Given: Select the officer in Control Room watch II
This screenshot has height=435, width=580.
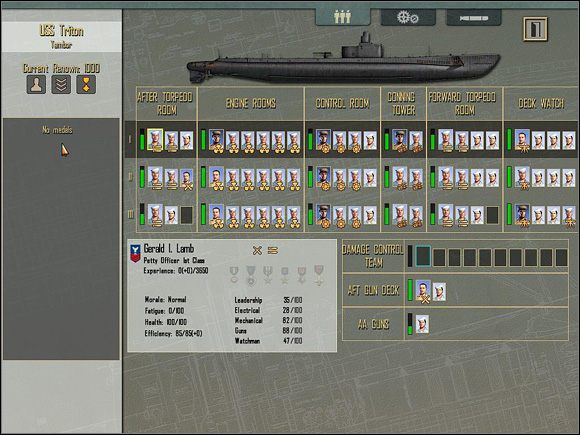Looking at the screenshot, I should 323,178.
